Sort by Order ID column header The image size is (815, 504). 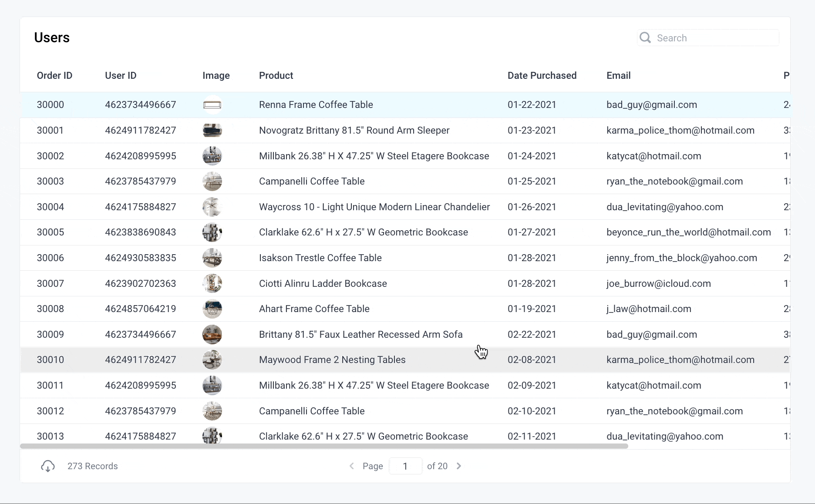[x=54, y=76]
